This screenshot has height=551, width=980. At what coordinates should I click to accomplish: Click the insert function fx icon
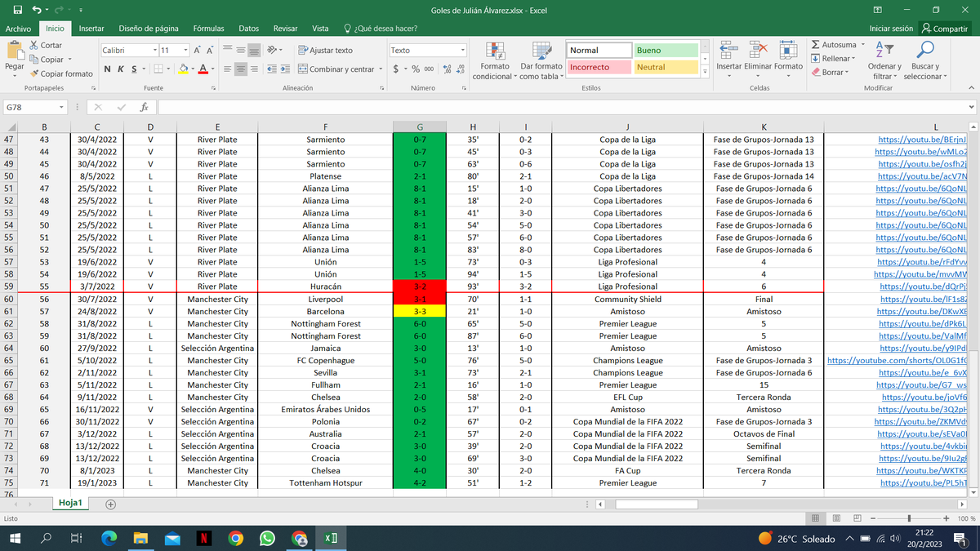pyautogui.click(x=144, y=107)
